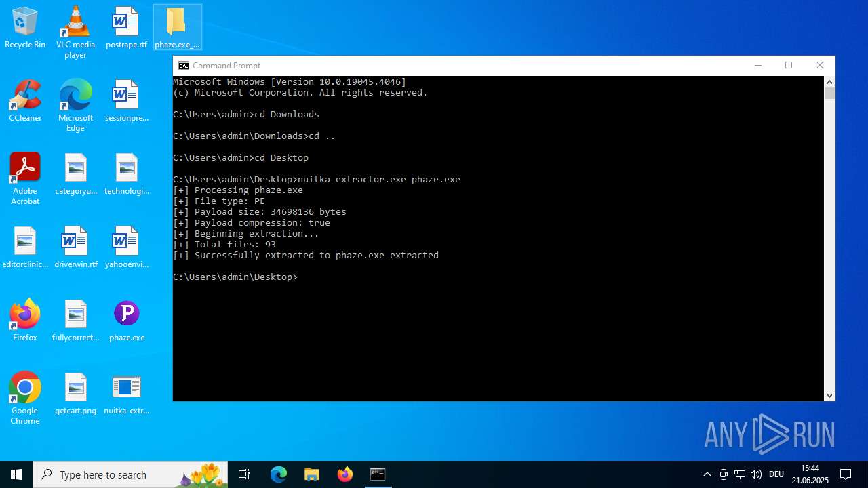Open Task View from taskbar
The width and height of the screenshot is (868, 488).
pyautogui.click(x=244, y=474)
